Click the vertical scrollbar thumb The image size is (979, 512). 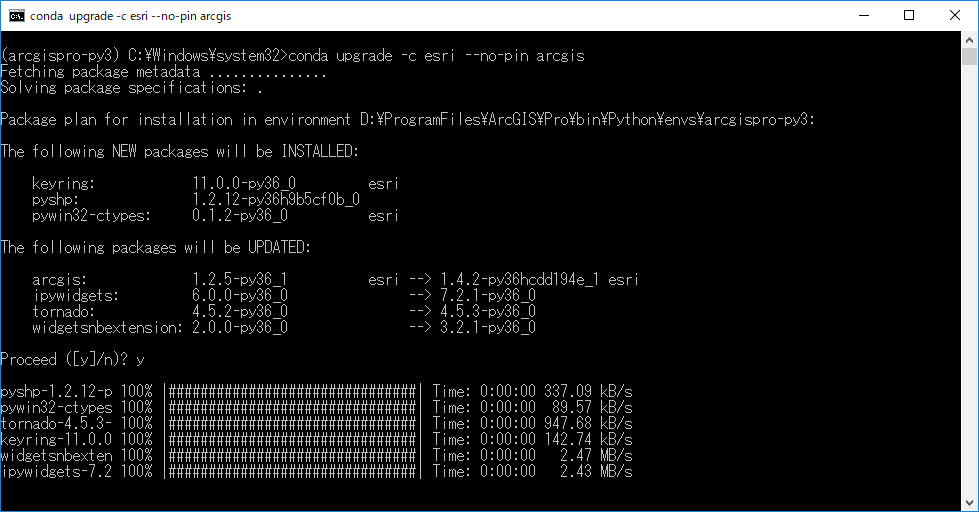tap(969, 60)
